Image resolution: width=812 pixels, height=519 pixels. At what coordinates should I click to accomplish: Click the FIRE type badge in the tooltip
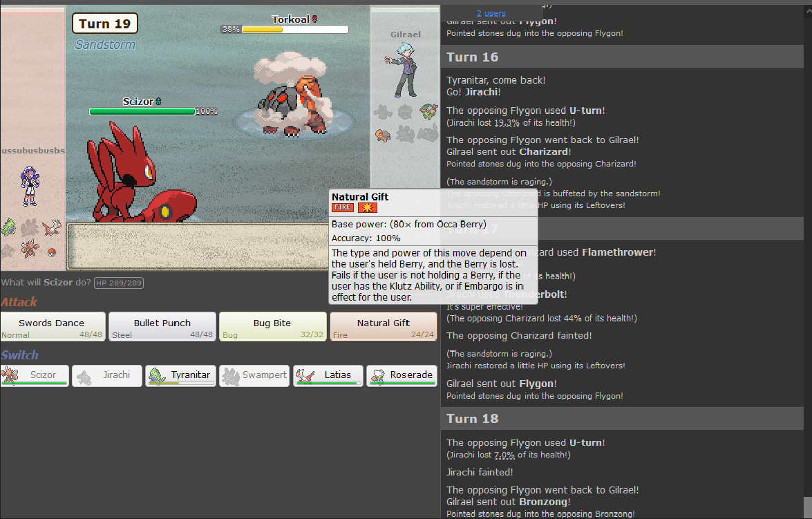tap(343, 207)
